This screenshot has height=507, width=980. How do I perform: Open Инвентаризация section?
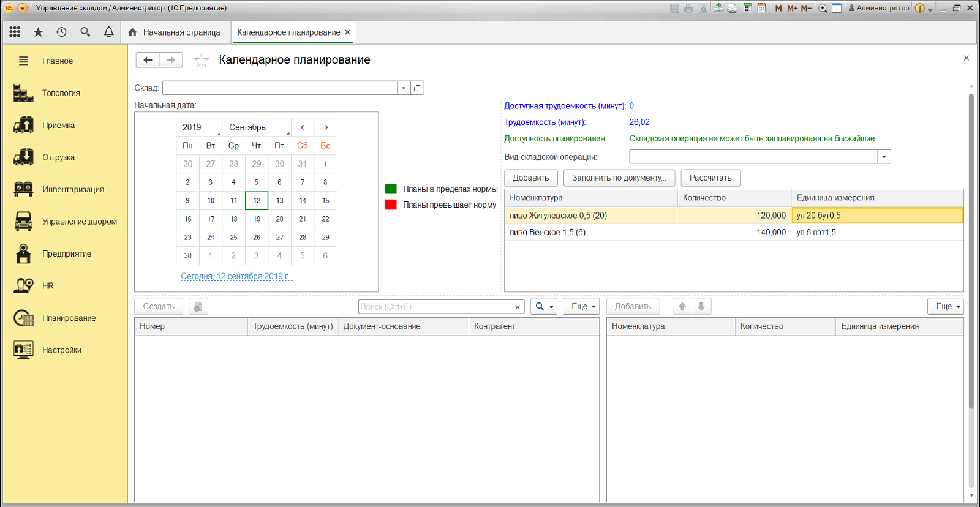tap(66, 189)
